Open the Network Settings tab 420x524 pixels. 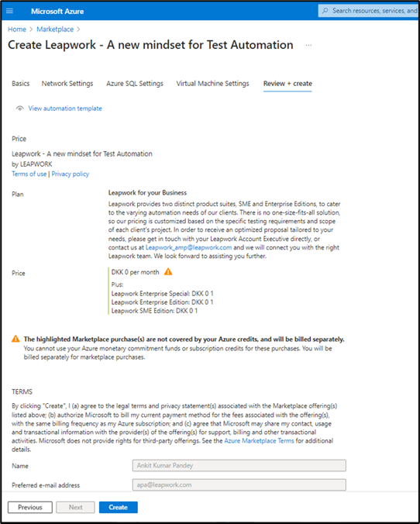tap(67, 84)
